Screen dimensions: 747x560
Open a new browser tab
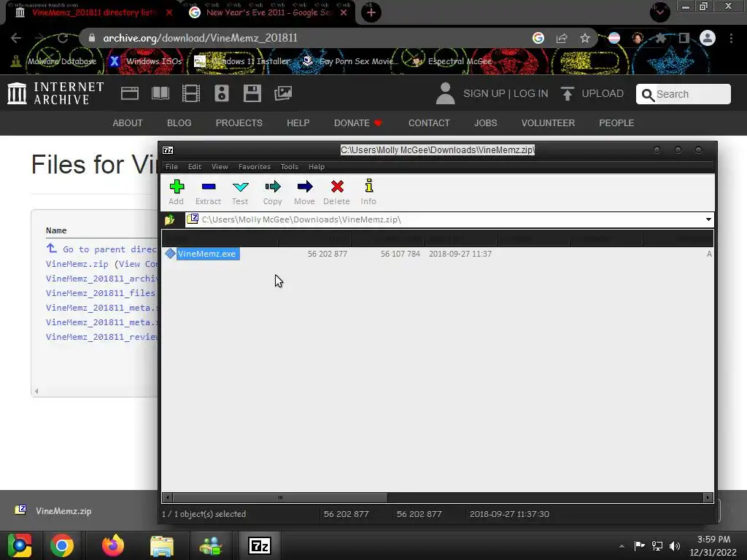coord(371,12)
